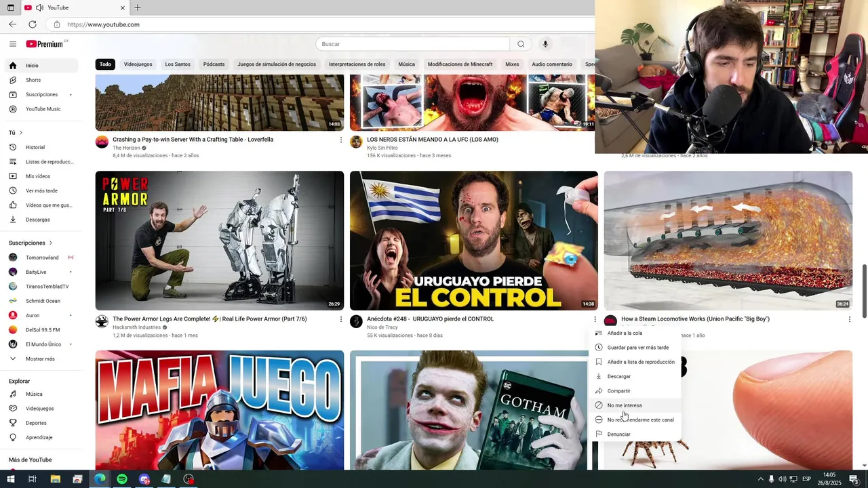Select the Videojuegos filter chip
Screen dimensions: 868x488
[x=138, y=64]
